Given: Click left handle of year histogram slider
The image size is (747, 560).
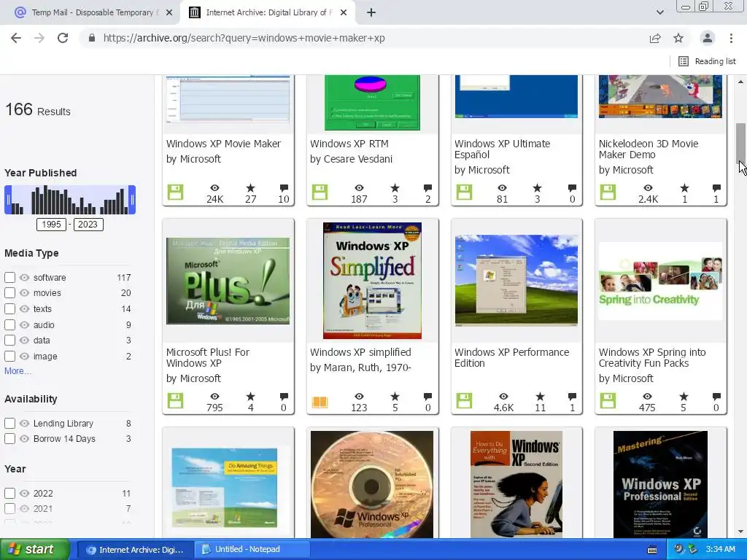Looking at the screenshot, I should (7, 200).
